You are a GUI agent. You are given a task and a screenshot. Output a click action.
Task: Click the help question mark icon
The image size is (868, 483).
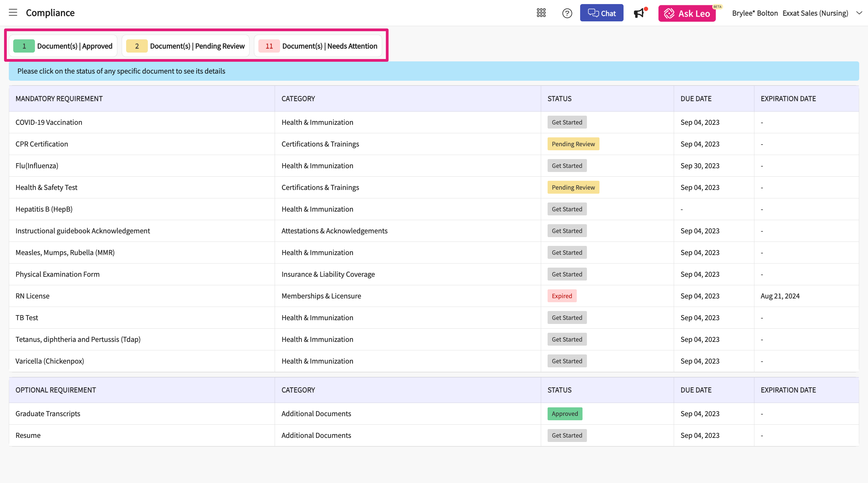click(567, 13)
